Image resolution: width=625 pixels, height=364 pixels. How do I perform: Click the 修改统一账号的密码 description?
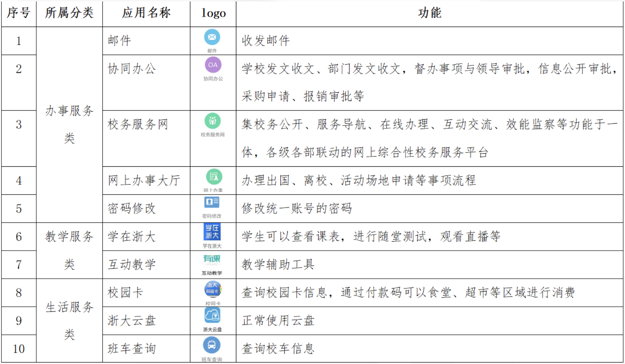pos(297,208)
